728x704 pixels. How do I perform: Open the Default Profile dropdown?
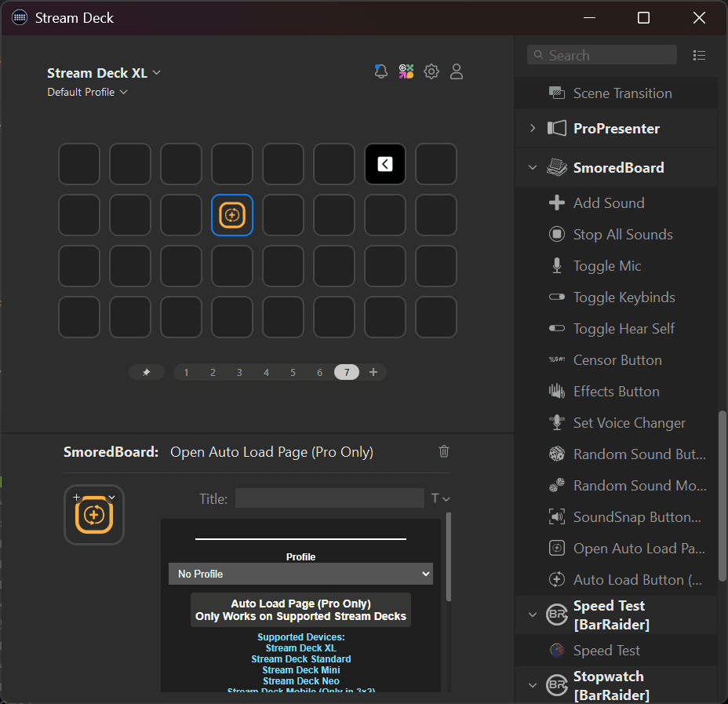click(123, 91)
